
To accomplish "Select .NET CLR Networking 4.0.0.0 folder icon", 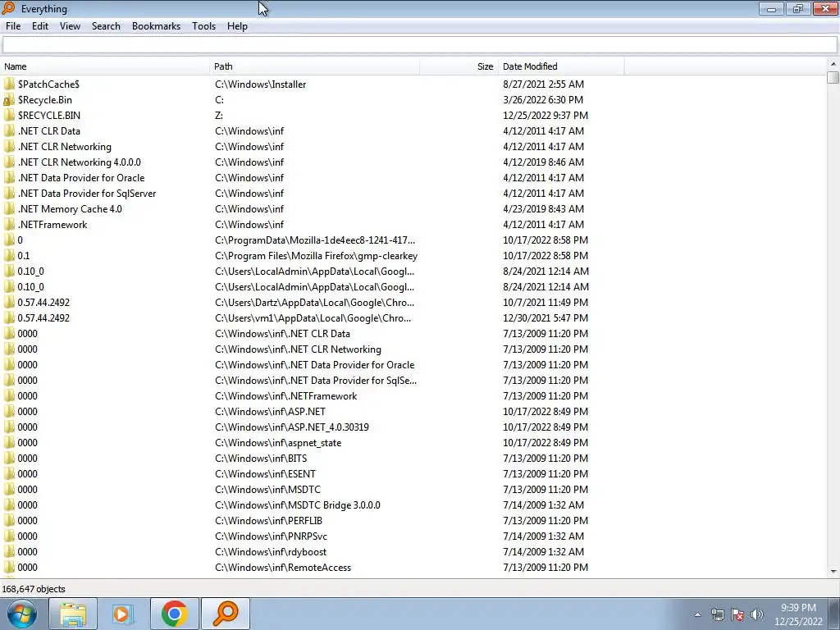I will click(9, 162).
